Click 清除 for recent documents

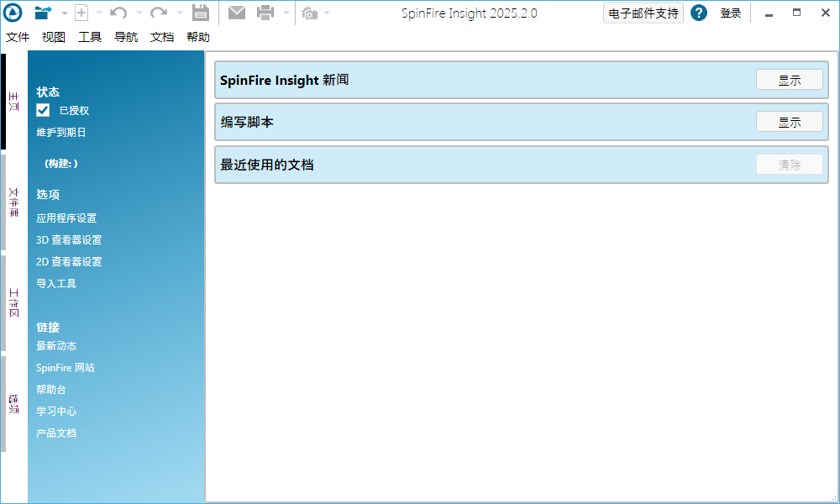coord(789,165)
